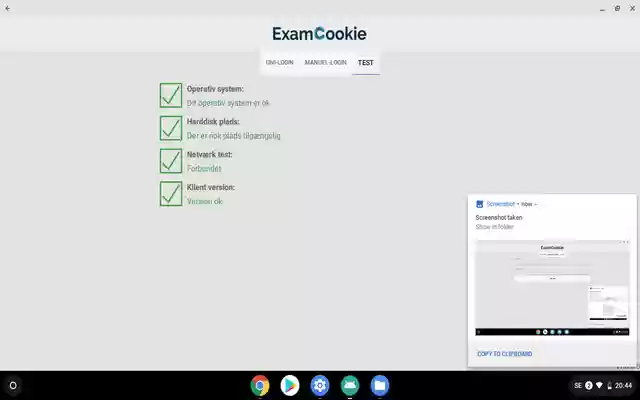Collapse the Screenshot notification via its chevron
The image size is (640, 400).
click(x=536, y=204)
